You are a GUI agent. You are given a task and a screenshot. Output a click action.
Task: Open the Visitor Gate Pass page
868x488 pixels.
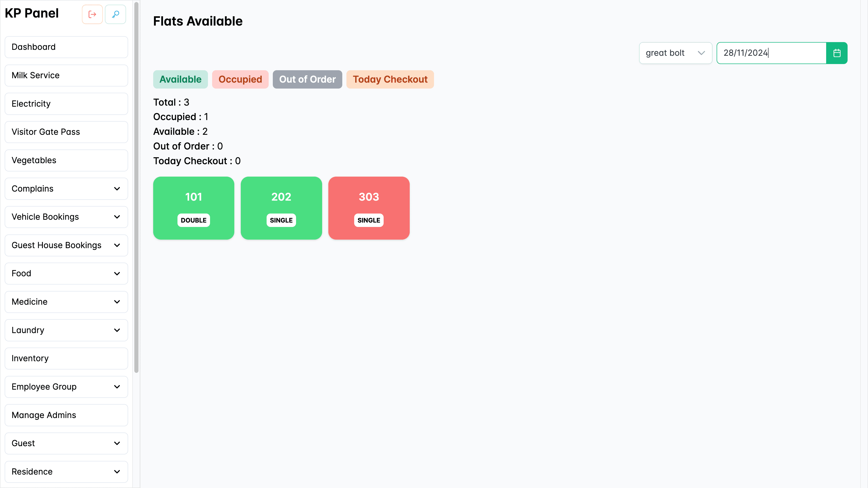pyautogui.click(x=66, y=132)
